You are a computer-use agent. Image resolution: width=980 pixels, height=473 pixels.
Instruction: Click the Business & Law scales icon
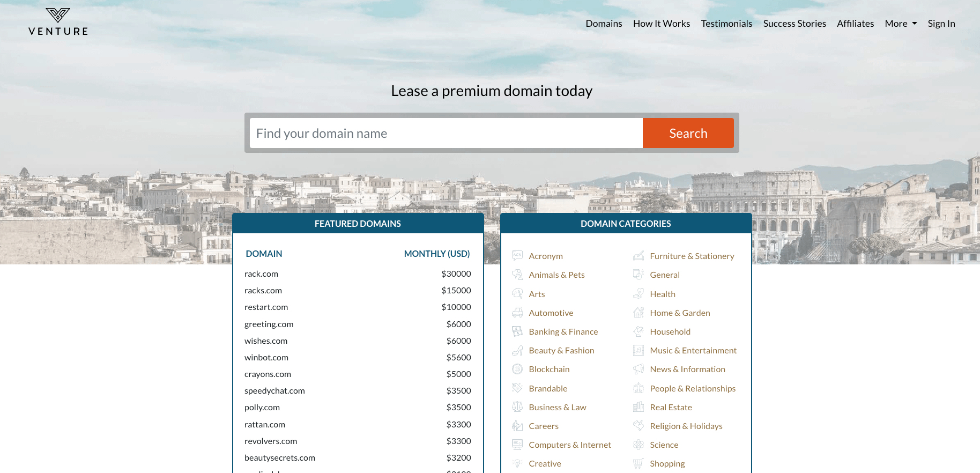click(517, 407)
